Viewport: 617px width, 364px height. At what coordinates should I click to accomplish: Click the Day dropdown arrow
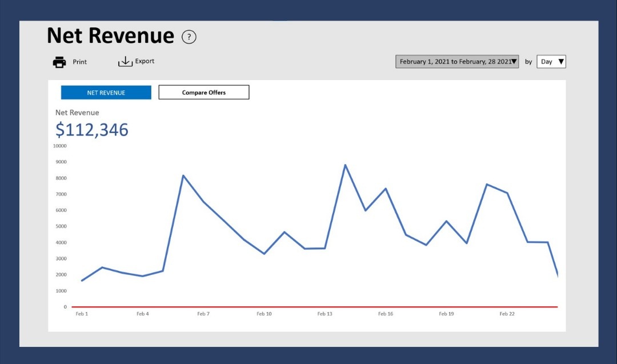coord(561,61)
